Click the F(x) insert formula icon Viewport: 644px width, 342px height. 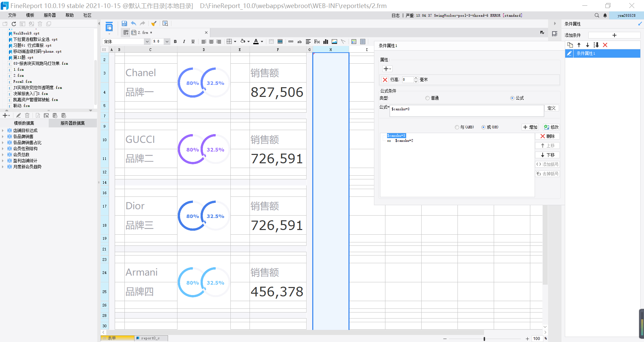(317, 42)
